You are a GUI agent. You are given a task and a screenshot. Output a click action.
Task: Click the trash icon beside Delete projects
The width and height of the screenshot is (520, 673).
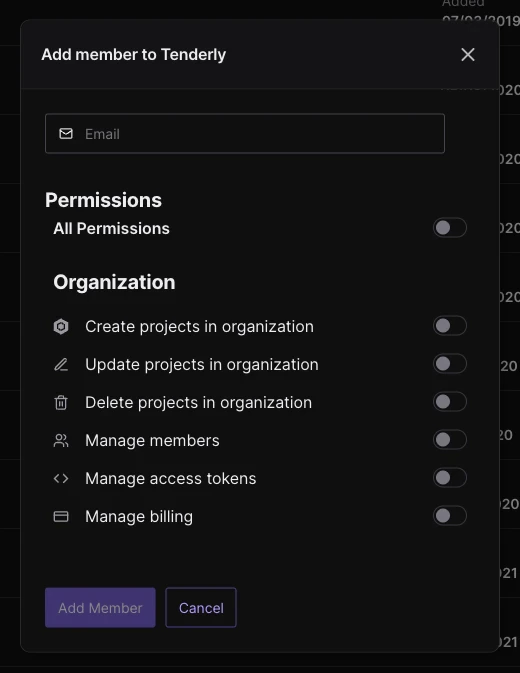click(x=61, y=403)
